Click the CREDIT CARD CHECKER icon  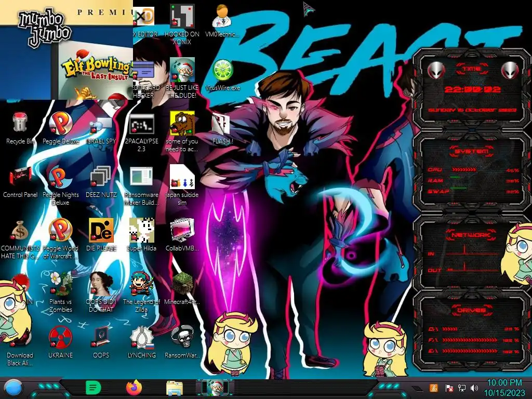(x=144, y=71)
